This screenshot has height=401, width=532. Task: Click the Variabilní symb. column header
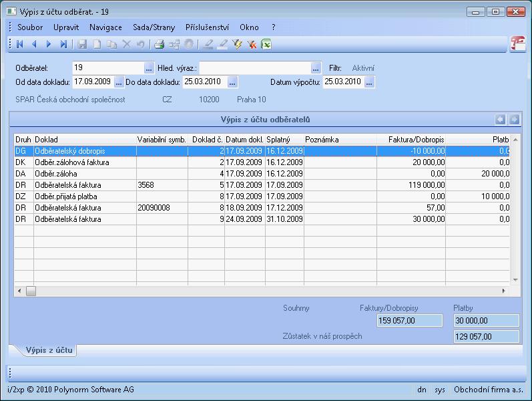[x=162, y=139]
